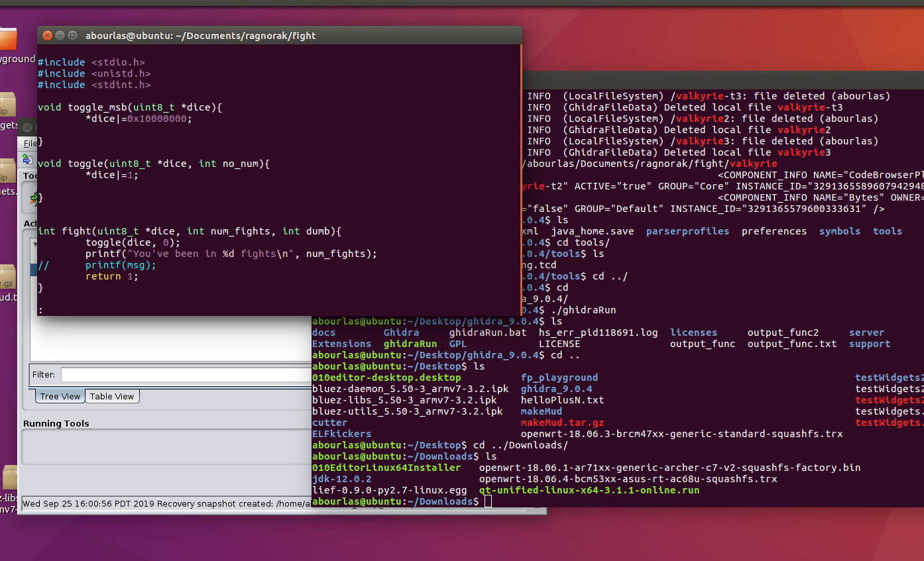The width and height of the screenshot is (924, 561).
Task: Select the second zip archive icon labeled gets
Action: click(8, 166)
